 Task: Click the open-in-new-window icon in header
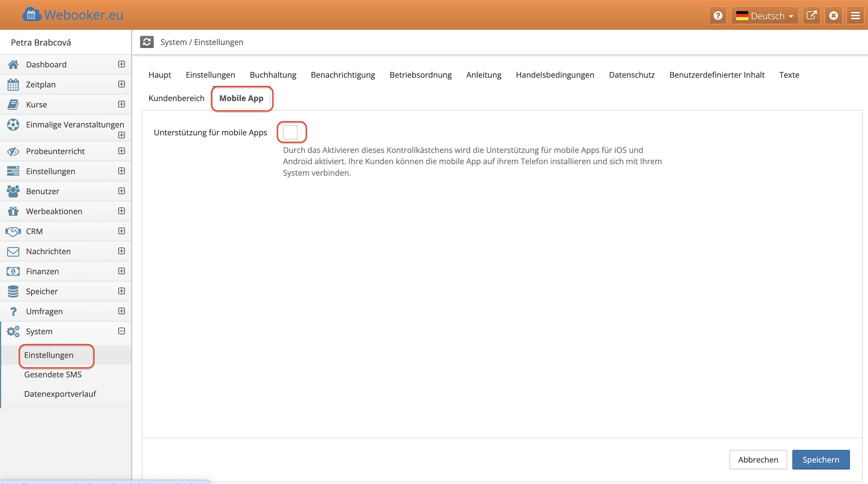(812, 16)
